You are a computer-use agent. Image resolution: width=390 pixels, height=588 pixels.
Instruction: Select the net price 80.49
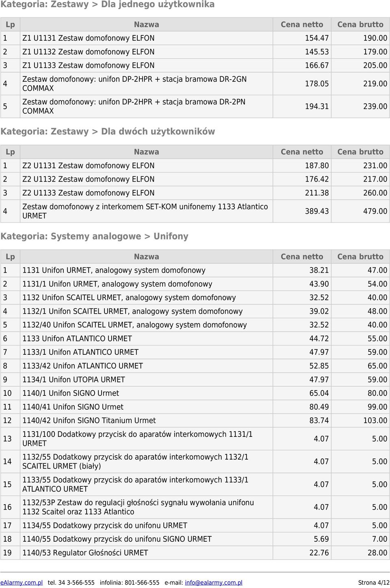click(319, 407)
